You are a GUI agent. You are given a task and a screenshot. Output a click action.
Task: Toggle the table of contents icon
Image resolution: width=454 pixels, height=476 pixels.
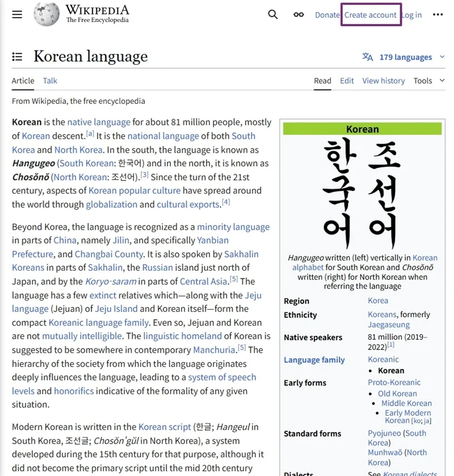click(x=17, y=57)
